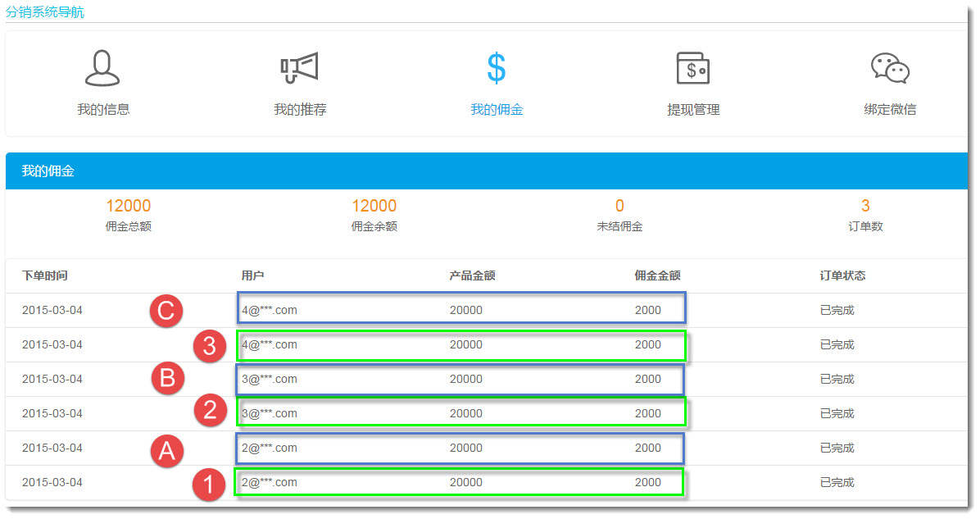This screenshot has width=980, height=519.
Task: Go to 我的信息 text label
Action: tap(103, 109)
